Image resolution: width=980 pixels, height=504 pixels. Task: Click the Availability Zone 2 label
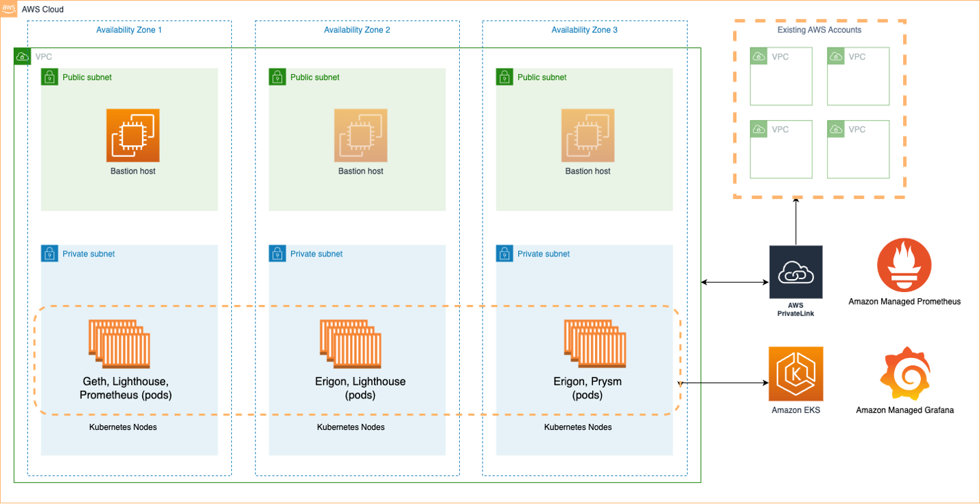coord(357,29)
